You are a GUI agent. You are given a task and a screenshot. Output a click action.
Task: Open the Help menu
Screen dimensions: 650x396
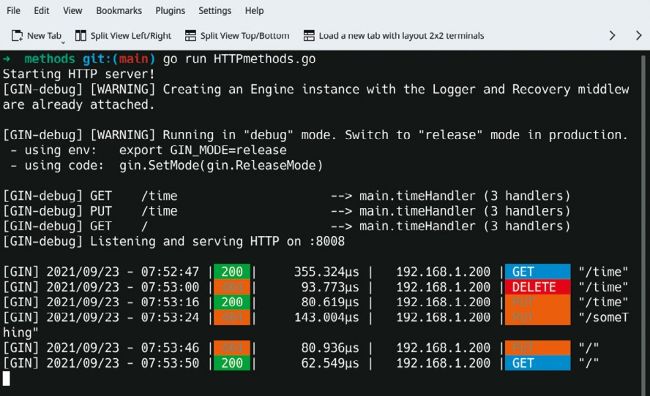(254, 10)
